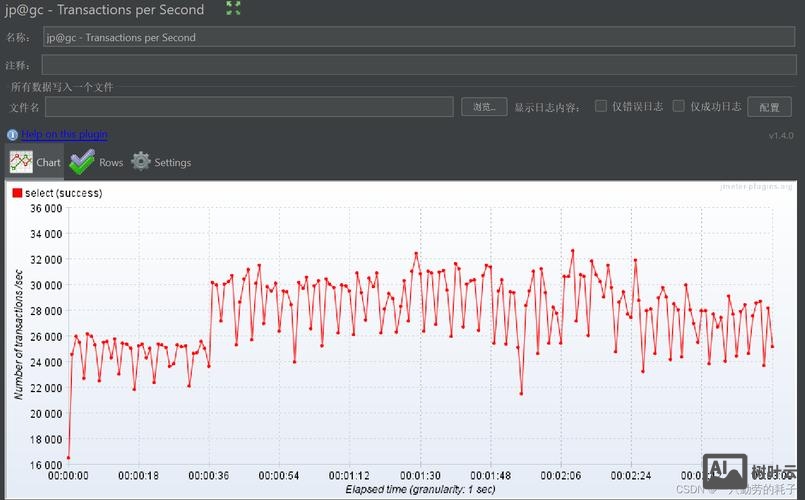Click the Settings gear icon
Image resolution: width=805 pixels, height=500 pixels.
point(141,162)
